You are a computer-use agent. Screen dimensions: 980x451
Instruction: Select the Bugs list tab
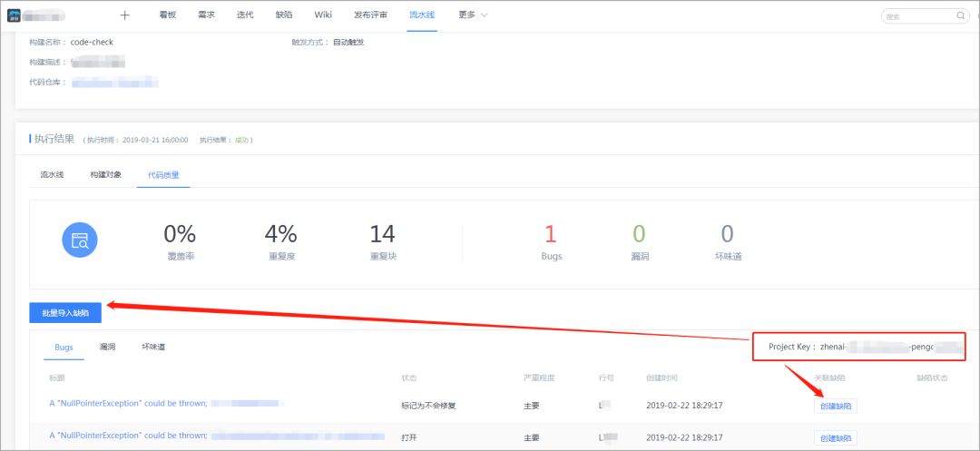(x=64, y=348)
